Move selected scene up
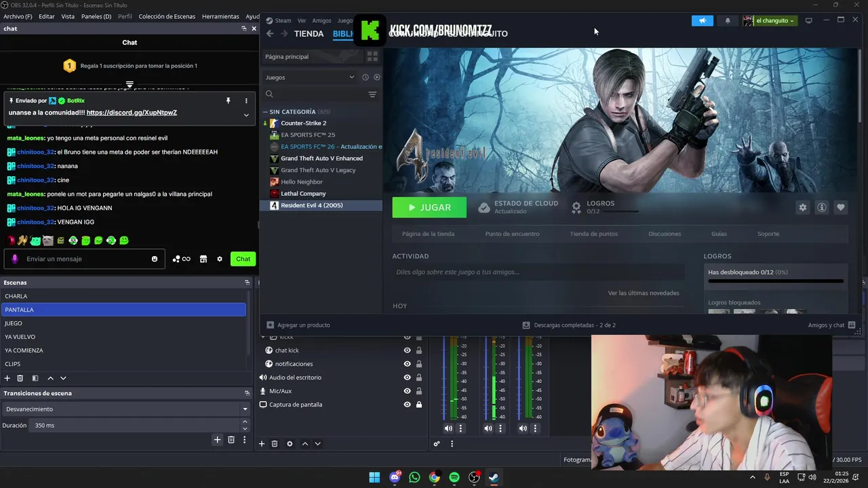868x488 pixels. tap(50, 378)
